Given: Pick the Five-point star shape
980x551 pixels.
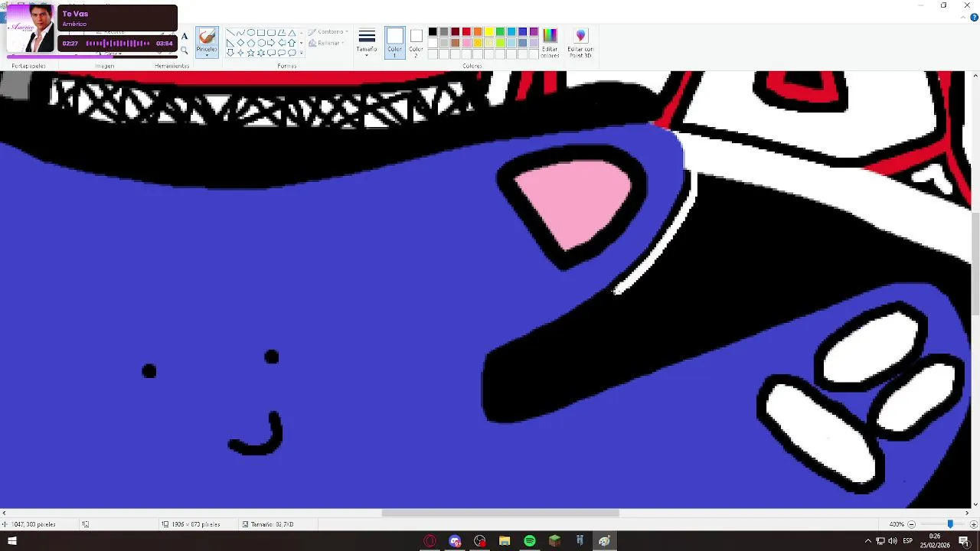Looking at the screenshot, I should (x=250, y=53).
